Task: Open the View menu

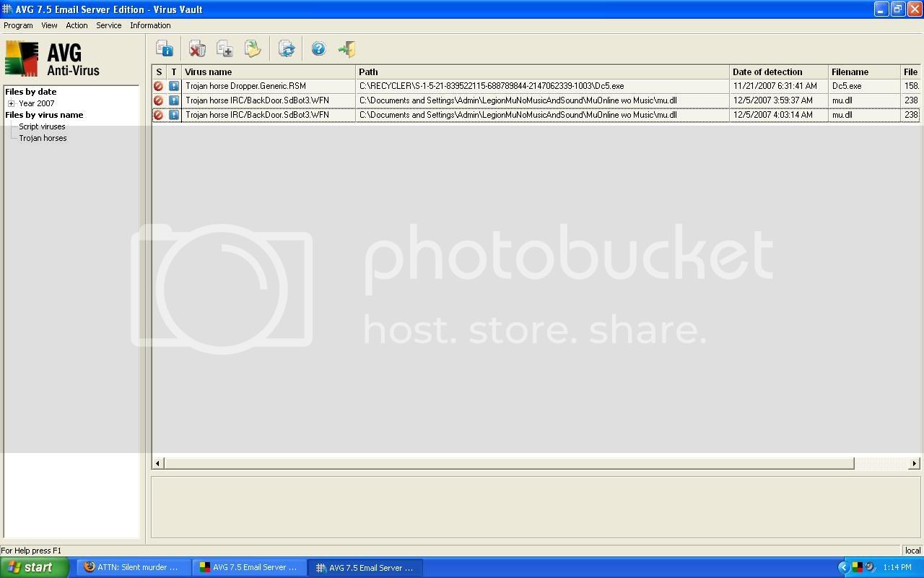Action: click(49, 25)
